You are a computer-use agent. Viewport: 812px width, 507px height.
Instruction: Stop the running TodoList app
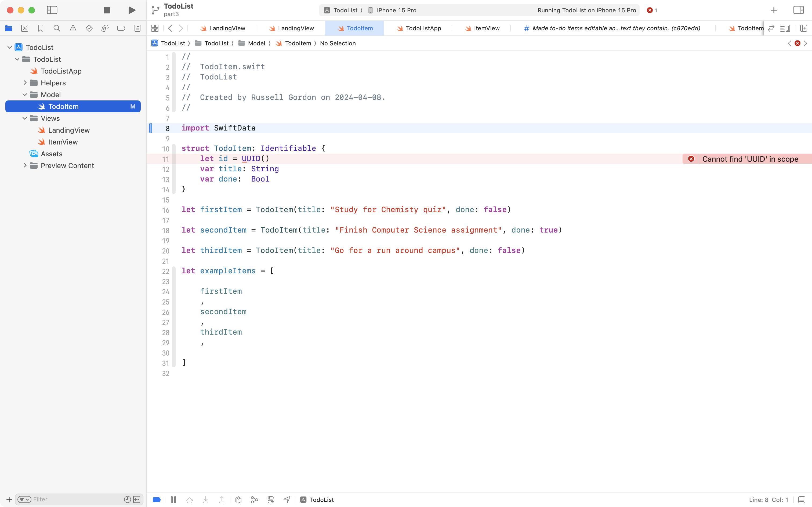click(x=107, y=10)
